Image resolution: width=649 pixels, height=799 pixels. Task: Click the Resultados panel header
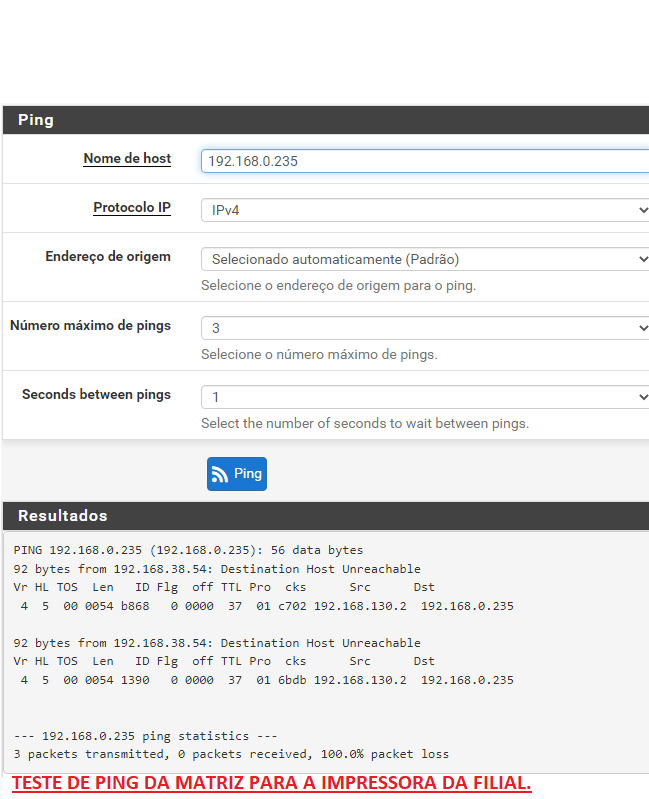tap(326, 516)
